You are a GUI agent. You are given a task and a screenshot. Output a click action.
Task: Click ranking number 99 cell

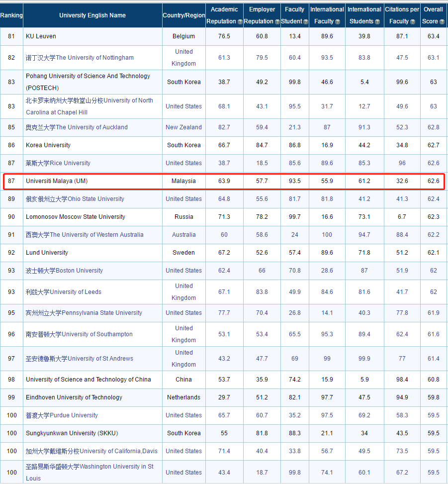(x=11, y=397)
